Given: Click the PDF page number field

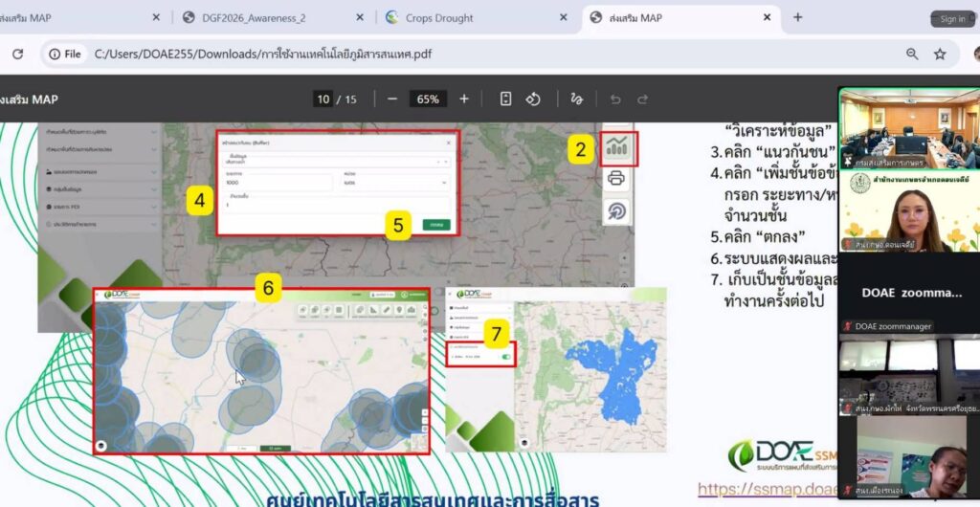Looking at the screenshot, I should click(323, 99).
